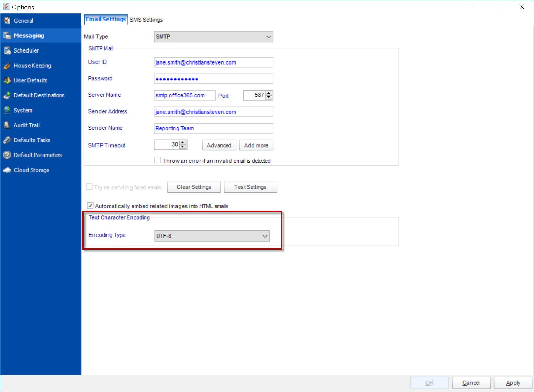This screenshot has height=392, width=534.
Task: Click the Sender Name field
Action: 213,128
